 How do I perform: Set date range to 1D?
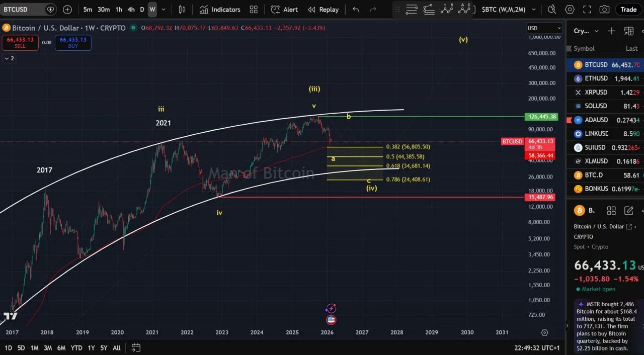[9, 348]
